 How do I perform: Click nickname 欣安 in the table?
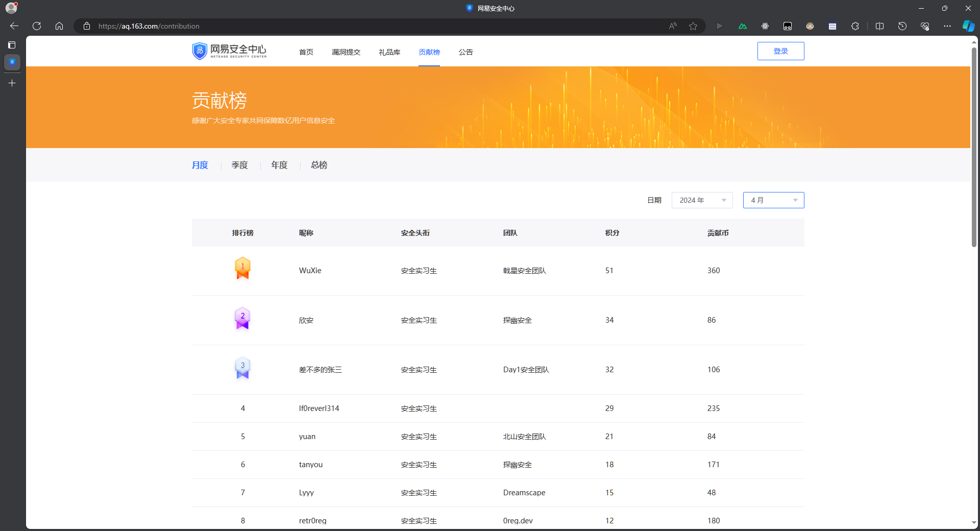[x=306, y=320]
